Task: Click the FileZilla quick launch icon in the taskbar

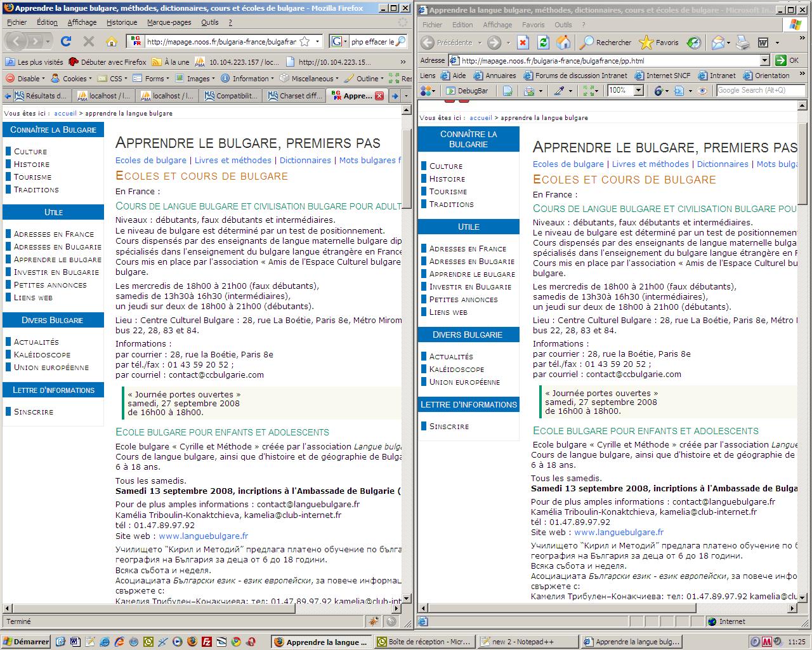Action: coord(206,642)
